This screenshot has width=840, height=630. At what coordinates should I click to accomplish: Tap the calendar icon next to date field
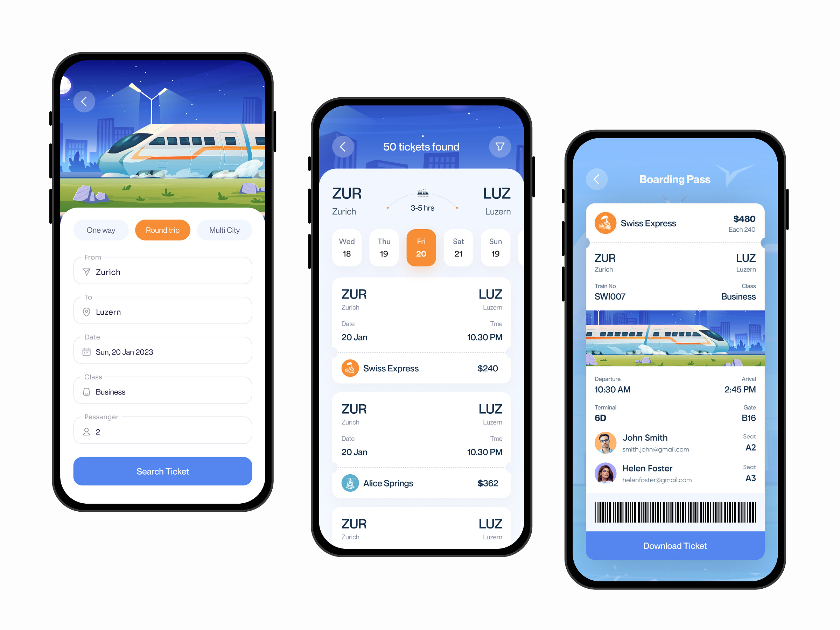point(87,351)
